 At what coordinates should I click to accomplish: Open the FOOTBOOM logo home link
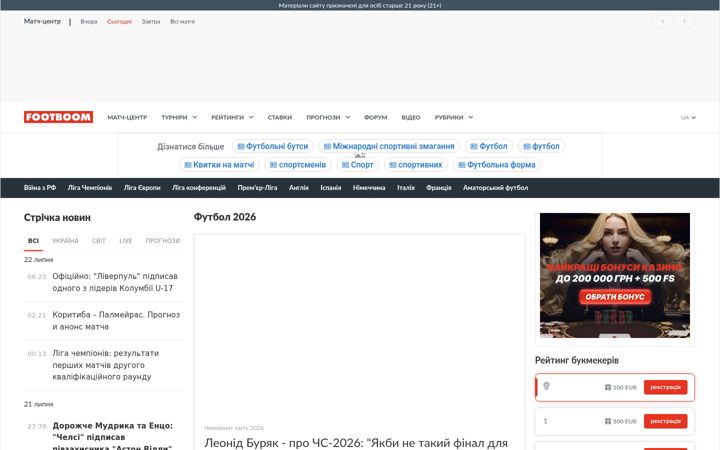58,117
